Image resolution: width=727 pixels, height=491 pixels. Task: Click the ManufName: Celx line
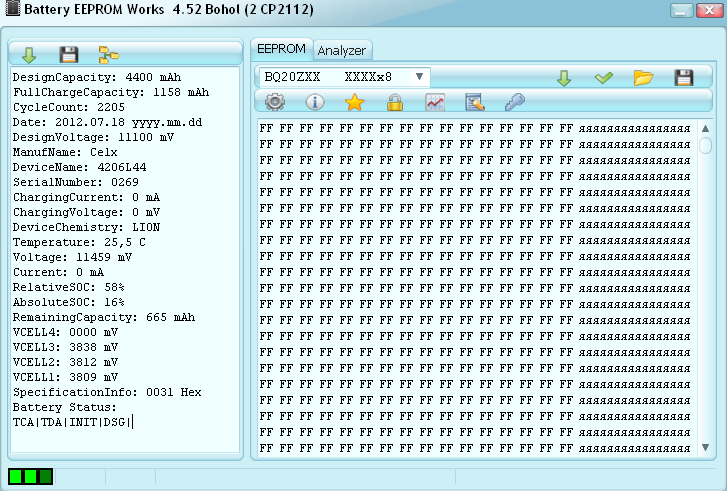click(65, 152)
